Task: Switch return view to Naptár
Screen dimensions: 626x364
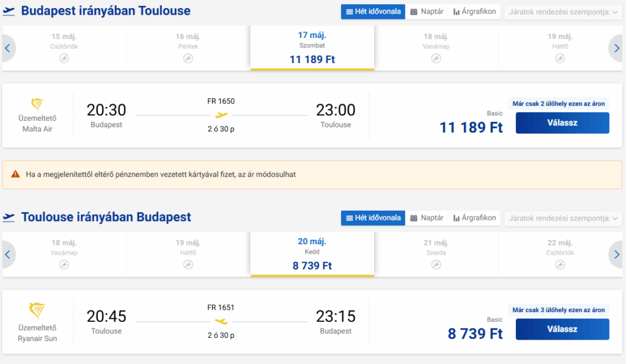Action: pos(427,218)
